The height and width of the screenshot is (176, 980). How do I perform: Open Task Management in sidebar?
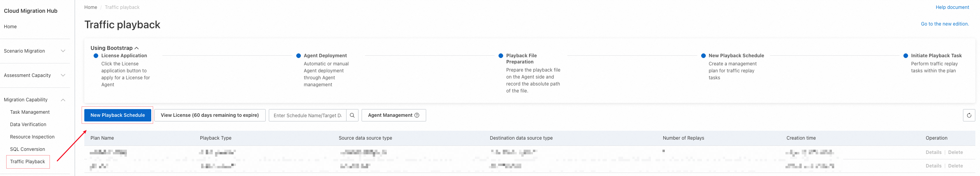pyautogui.click(x=30, y=112)
